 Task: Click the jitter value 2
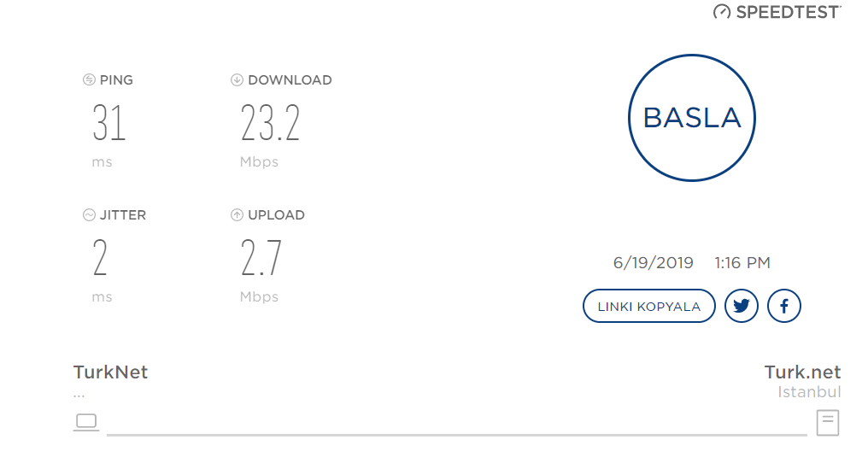tap(100, 258)
